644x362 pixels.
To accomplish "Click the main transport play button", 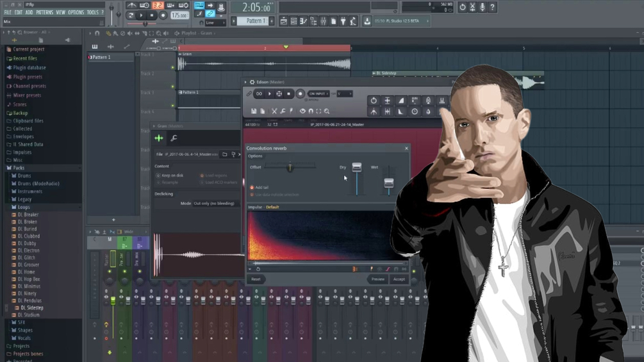I will tap(141, 15).
